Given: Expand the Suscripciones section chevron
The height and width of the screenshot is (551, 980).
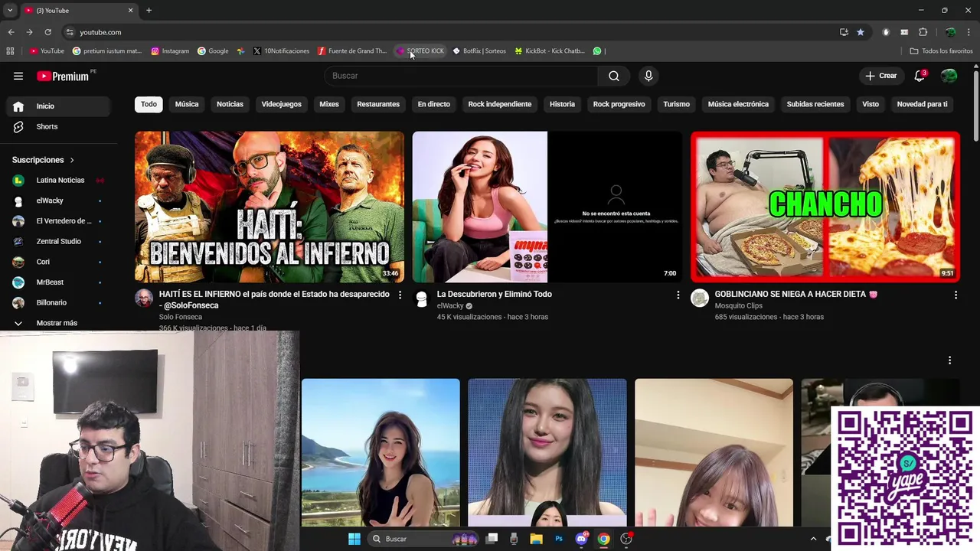Looking at the screenshot, I should [x=72, y=160].
